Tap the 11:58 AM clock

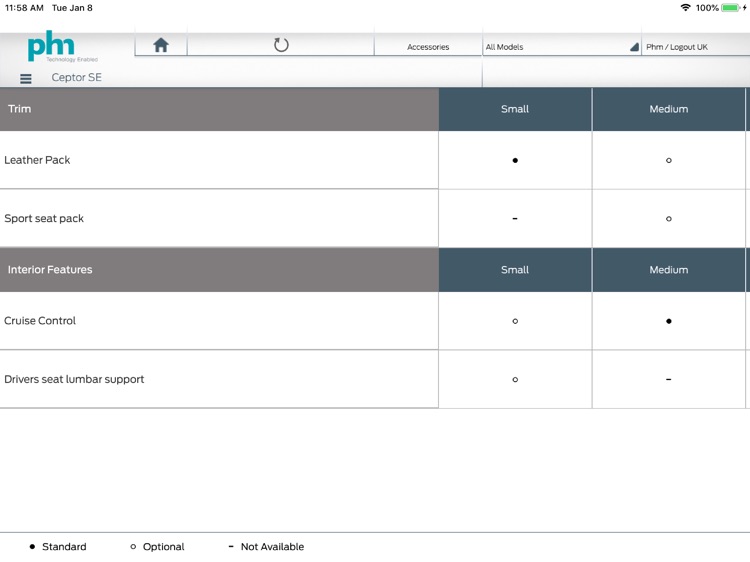tap(24, 8)
